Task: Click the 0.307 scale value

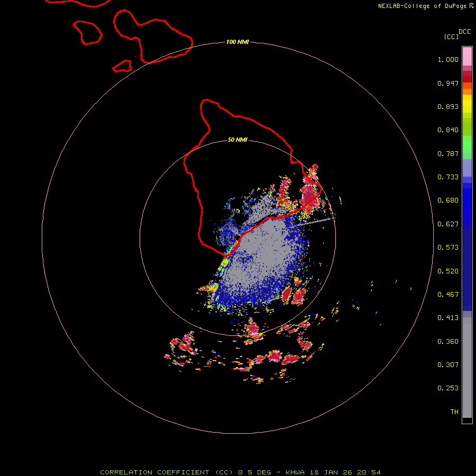Action: click(448, 365)
